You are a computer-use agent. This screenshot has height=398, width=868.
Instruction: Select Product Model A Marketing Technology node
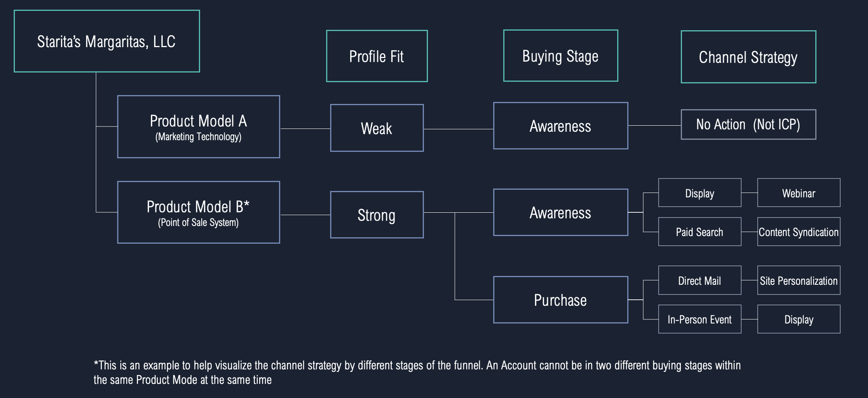click(x=198, y=126)
